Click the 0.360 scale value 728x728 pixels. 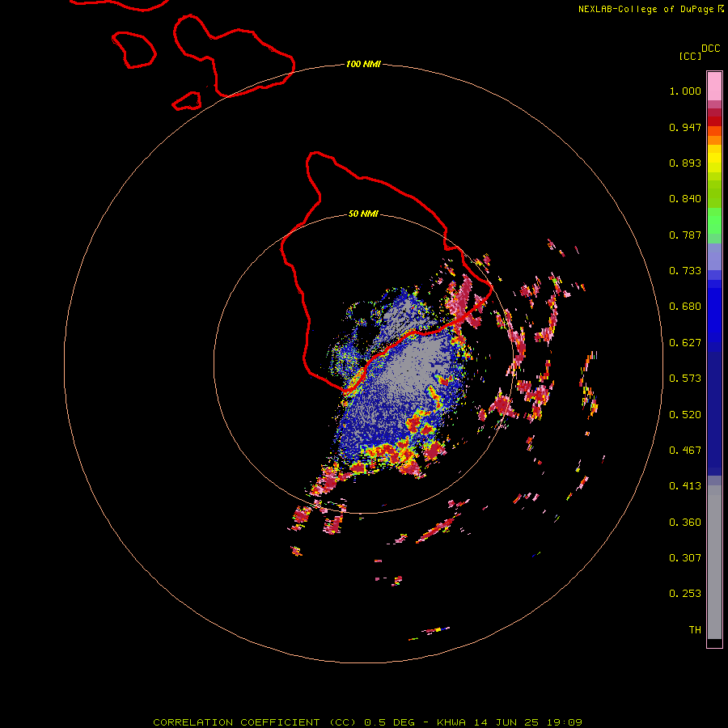tap(685, 523)
